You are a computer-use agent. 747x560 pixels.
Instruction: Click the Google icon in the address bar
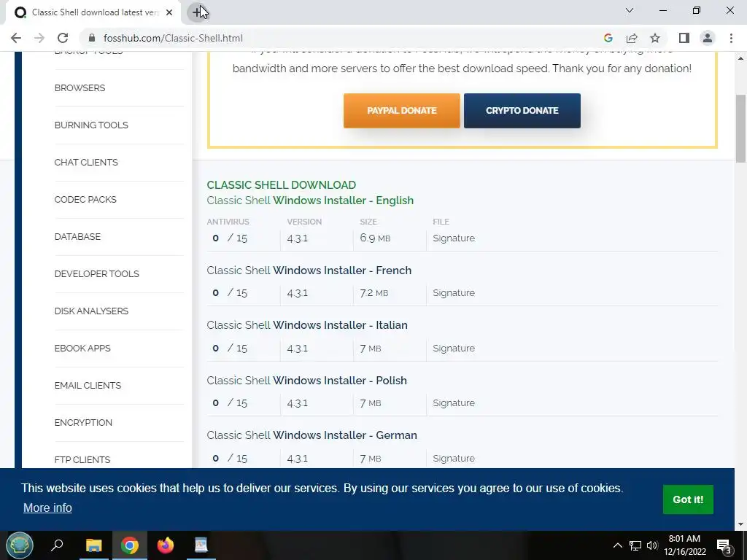[608, 38]
